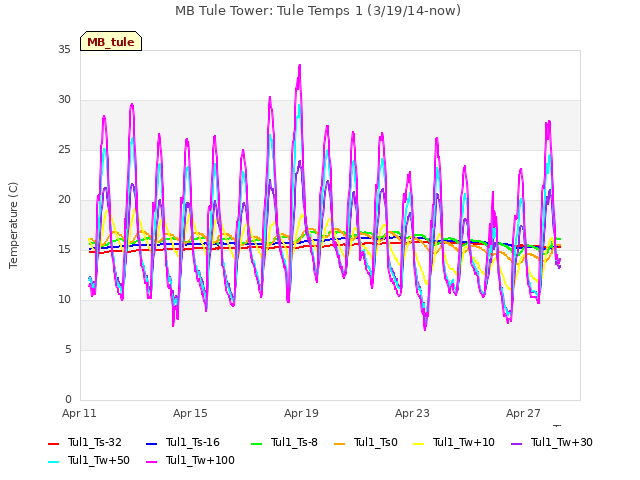Click the MB_tule label badge
640x480 pixels.
coord(111,41)
